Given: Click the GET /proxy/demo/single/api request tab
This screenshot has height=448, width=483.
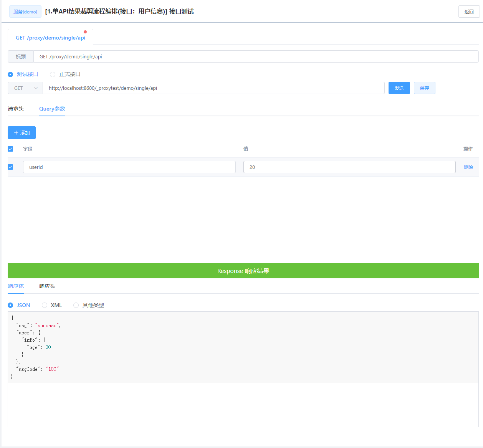Looking at the screenshot, I should click(x=50, y=38).
